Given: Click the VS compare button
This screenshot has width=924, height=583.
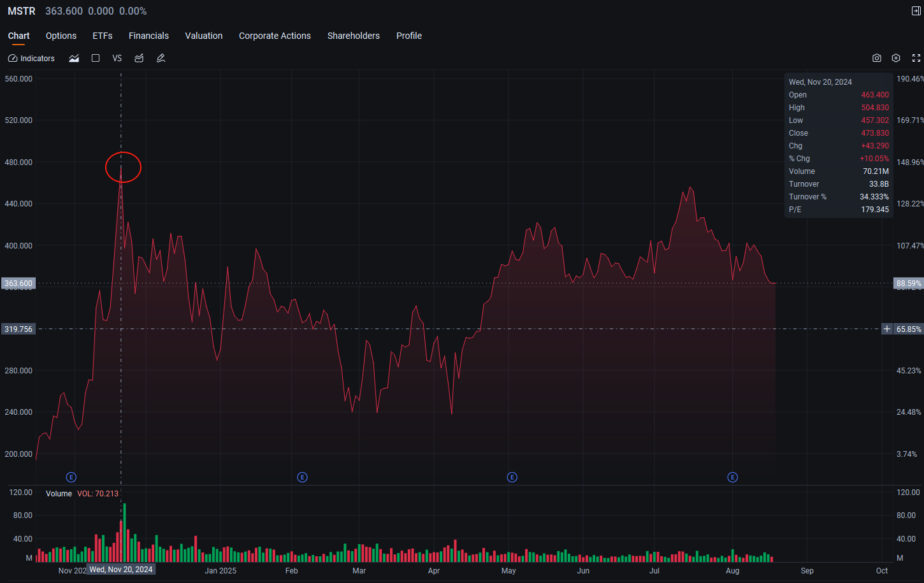Looking at the screenshot, I should 117,58.
